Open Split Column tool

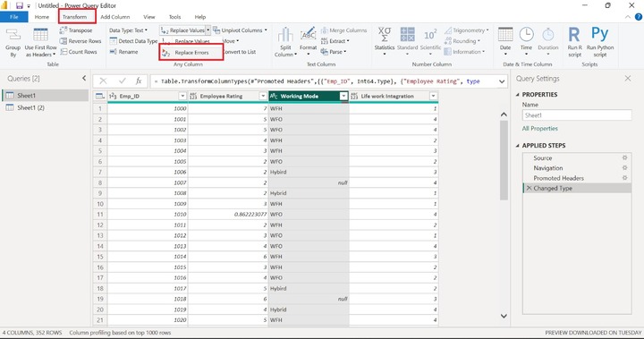285,43
